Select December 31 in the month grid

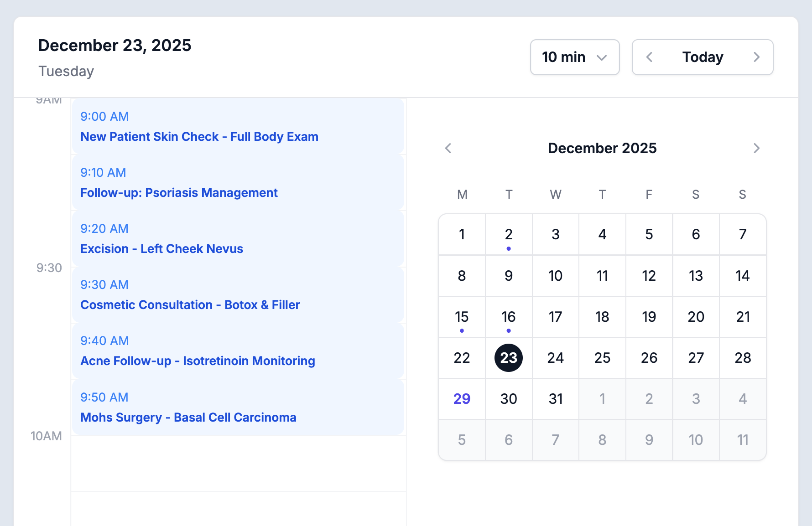point(555,399)
